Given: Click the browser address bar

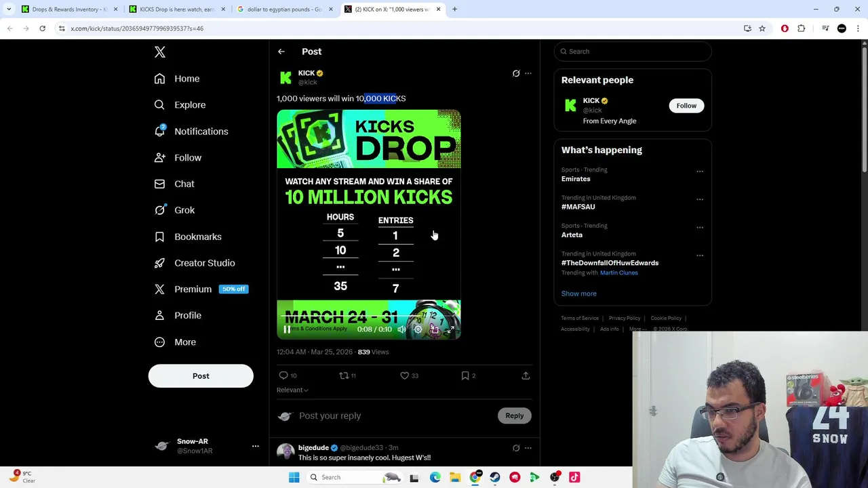Looking at the screenshot, I should coord(400,28).
